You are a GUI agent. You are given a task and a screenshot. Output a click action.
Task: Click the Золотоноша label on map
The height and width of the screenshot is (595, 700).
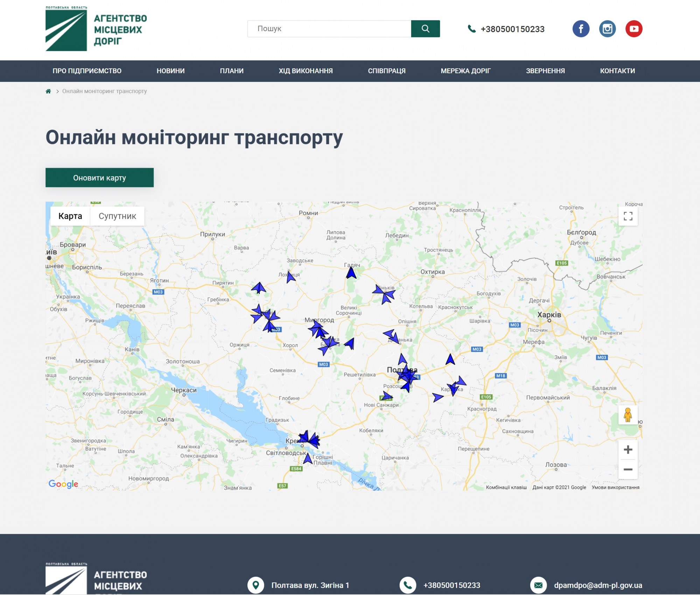pos(183,361)
